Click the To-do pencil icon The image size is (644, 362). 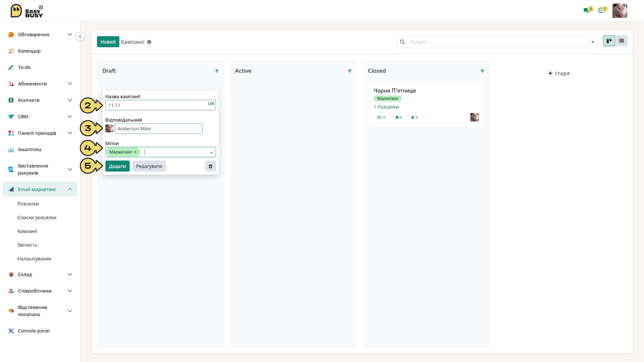tap(11, 68)
